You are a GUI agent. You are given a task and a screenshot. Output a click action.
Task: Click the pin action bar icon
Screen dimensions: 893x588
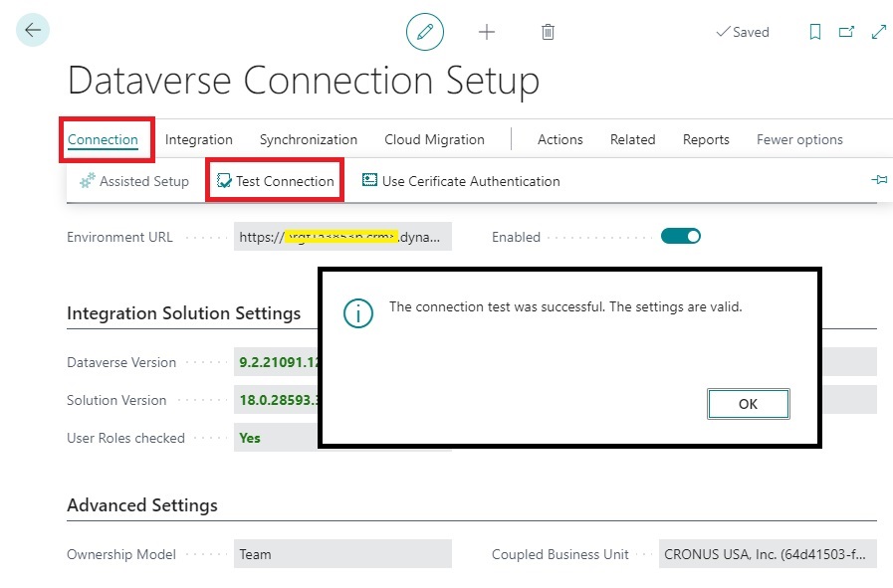click(879, 180)
